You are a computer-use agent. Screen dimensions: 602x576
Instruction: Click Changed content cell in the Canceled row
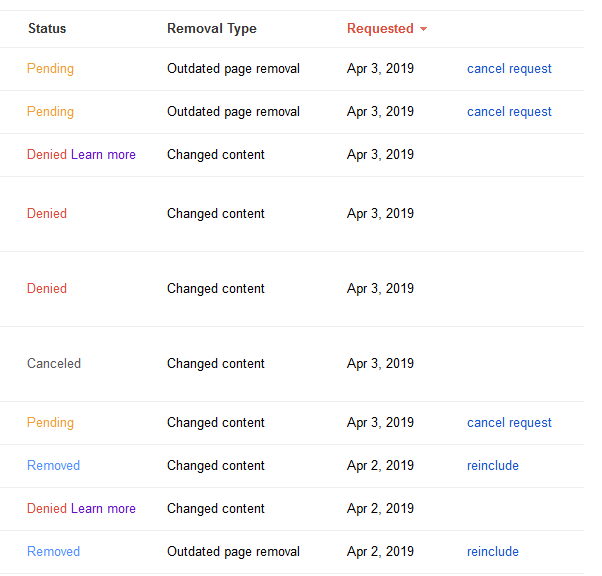216,364
